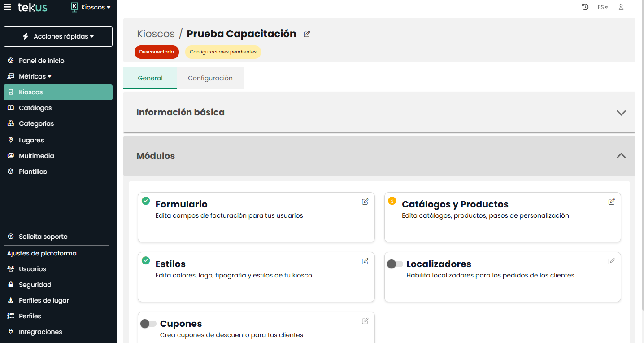Screen dimensions: 644x343
Task: Click edit icon beside Prueba Capacitación title
Action: click(x=307, y=34)
